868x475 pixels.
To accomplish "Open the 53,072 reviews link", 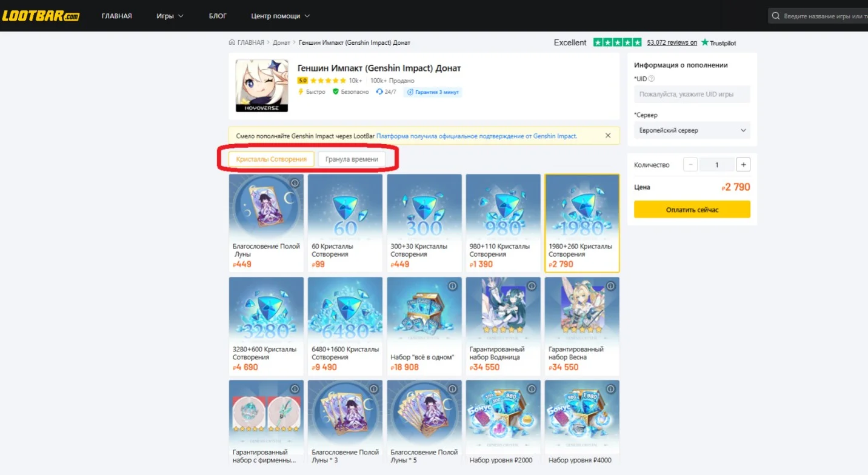I will pos(672,42).
